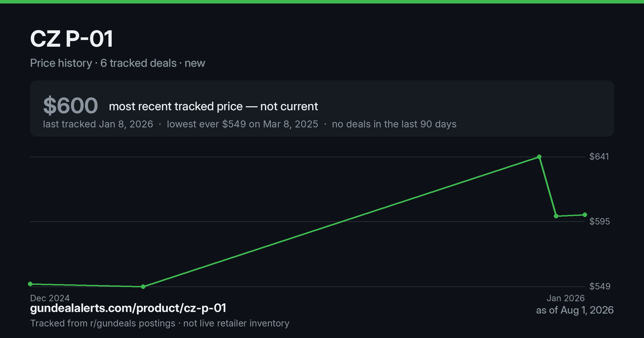
Task: Open the gundealalerts.com/product/cz-p-01 link
Action: click(x=128, y=308)
